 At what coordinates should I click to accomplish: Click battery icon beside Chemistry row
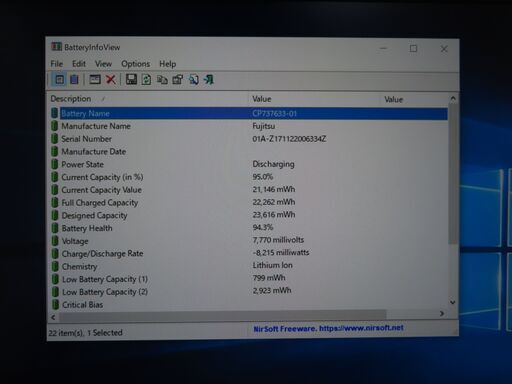pos(55,266)
